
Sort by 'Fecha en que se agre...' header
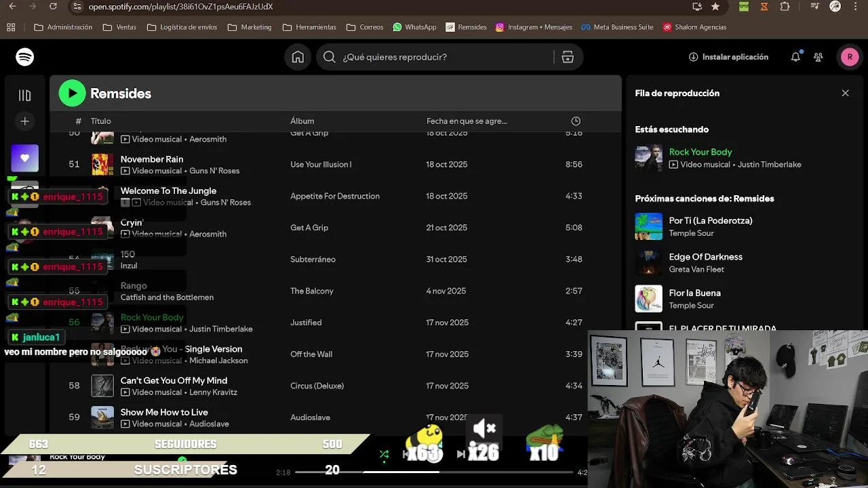[467, 121]
